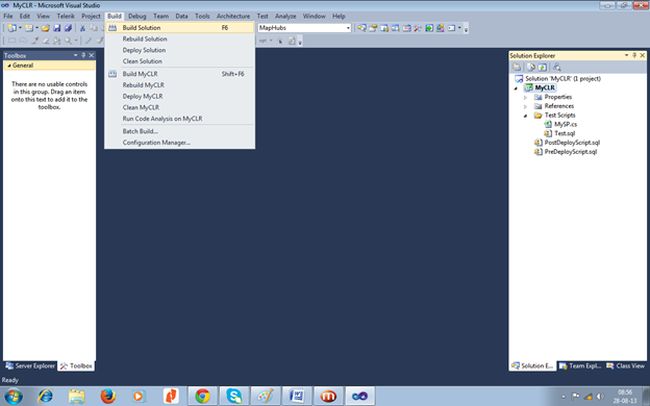Open the Solution Explorer Properties icon
Image resolution: width=650 pixels, height=406 pixels.
pos(517,67)
